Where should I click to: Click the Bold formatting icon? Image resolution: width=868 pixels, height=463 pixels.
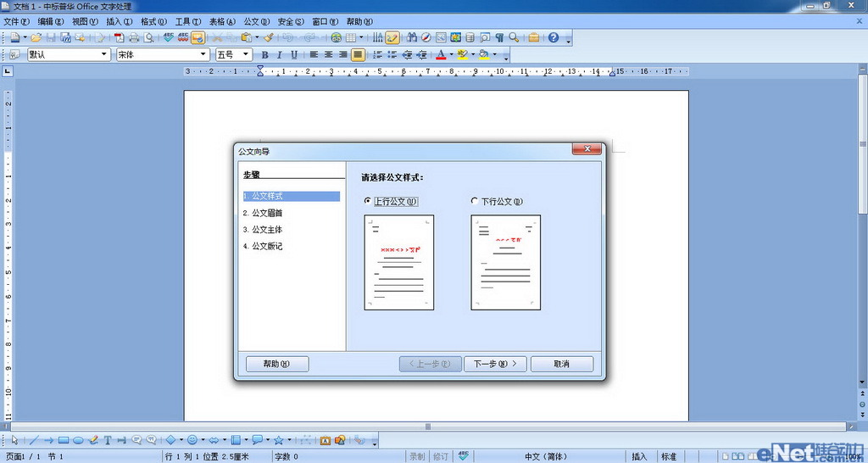[x=264, y=54]
